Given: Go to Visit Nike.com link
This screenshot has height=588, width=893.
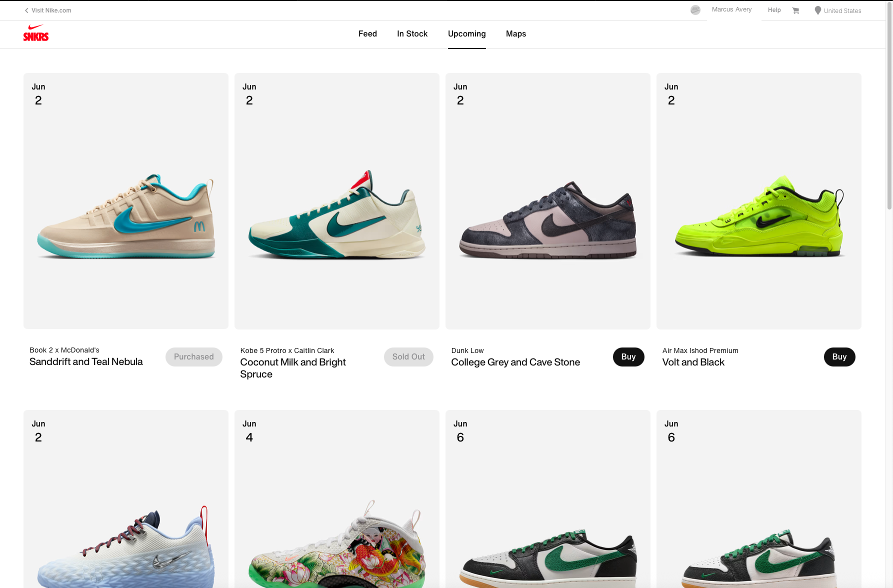Looking at the screenshot, I should [x=51, y=10].
